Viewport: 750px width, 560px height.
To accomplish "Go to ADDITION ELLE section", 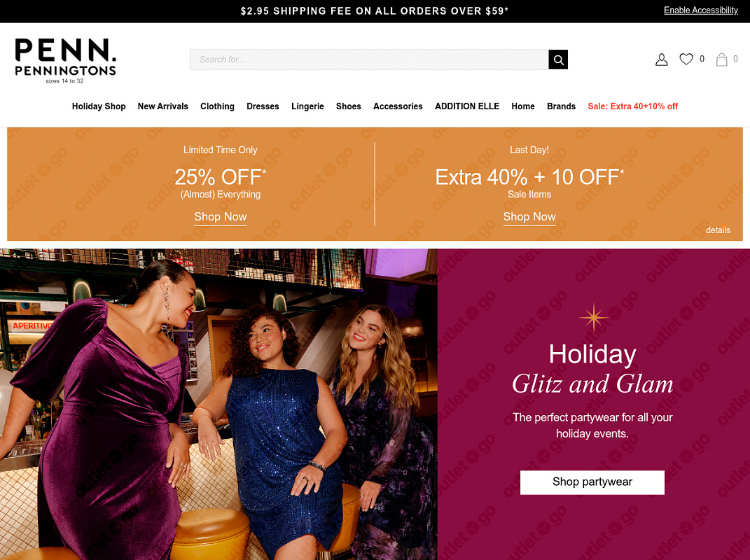I will click(x=467, y=106).
